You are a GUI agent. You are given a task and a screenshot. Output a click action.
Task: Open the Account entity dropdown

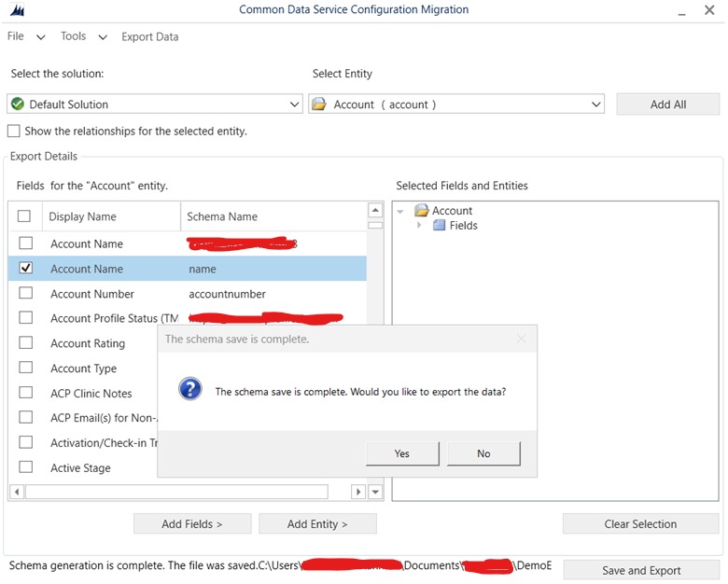tap(596, 104)
